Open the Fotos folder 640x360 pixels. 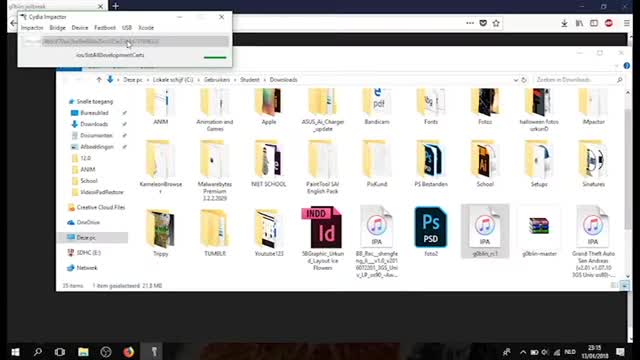[x=485, y=107]
